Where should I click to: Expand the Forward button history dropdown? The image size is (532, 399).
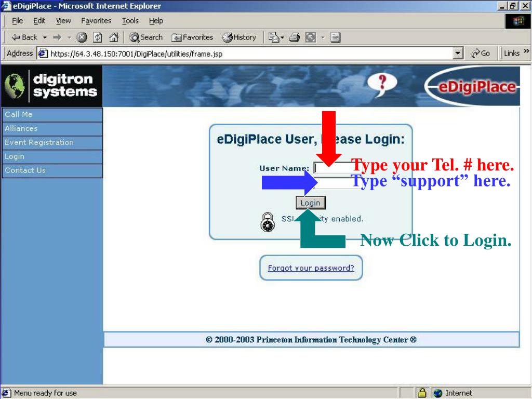pos(69,37)
